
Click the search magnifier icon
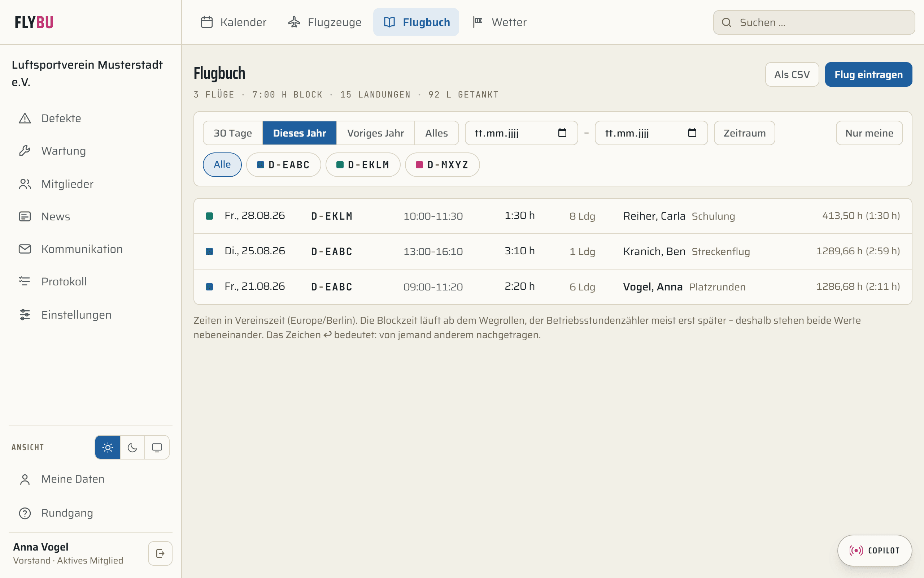click(727, 22)
